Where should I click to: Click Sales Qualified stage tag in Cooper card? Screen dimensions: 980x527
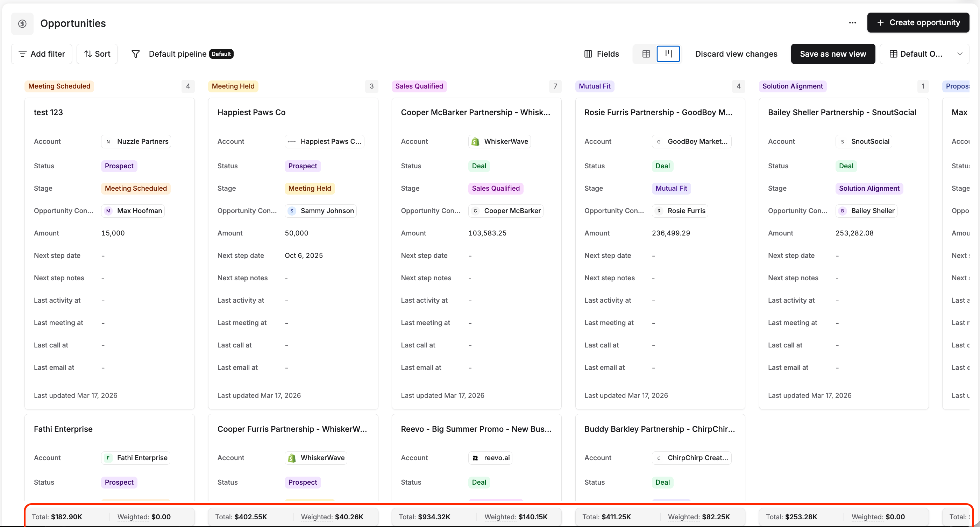pyautogui.click(x=496, y=188)
